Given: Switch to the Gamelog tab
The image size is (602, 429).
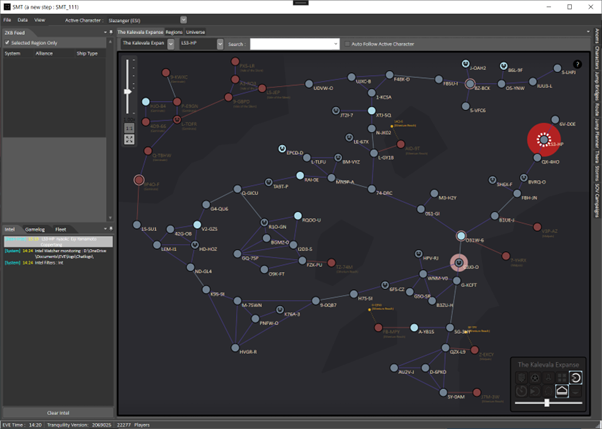Looking at the screenshot, I should coord(35,228).
